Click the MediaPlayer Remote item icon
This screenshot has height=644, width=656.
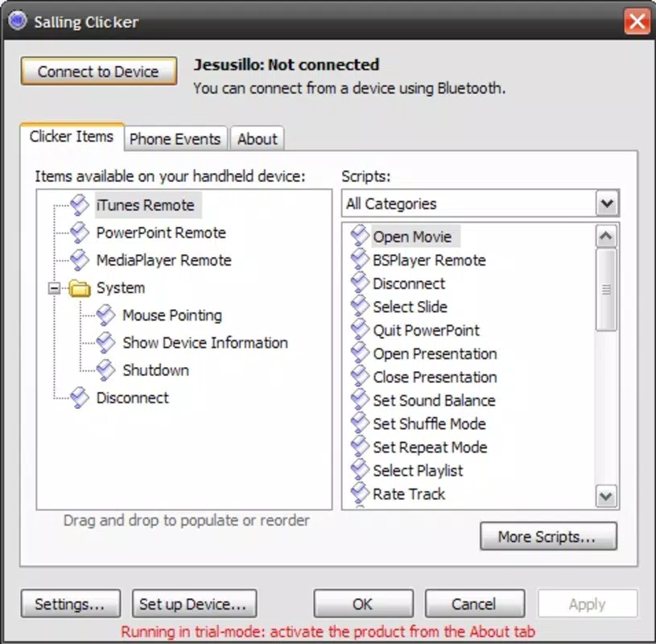(x=80, y=260)
